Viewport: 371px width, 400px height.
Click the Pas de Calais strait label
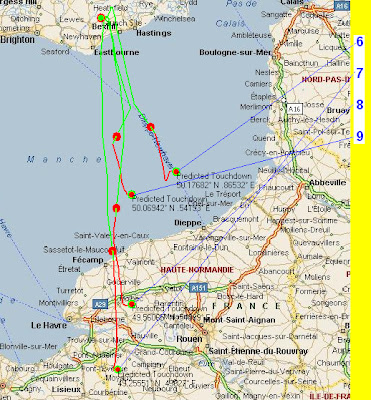237,13
